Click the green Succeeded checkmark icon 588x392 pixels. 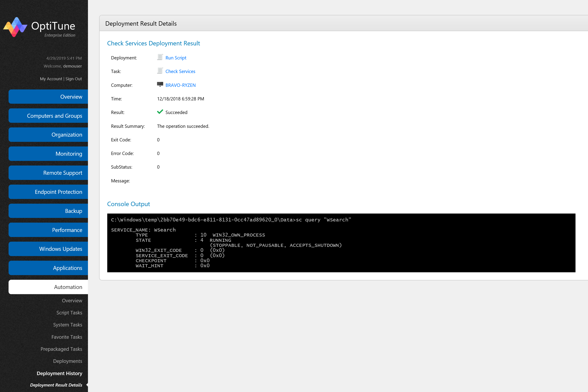tap(160, 112)
